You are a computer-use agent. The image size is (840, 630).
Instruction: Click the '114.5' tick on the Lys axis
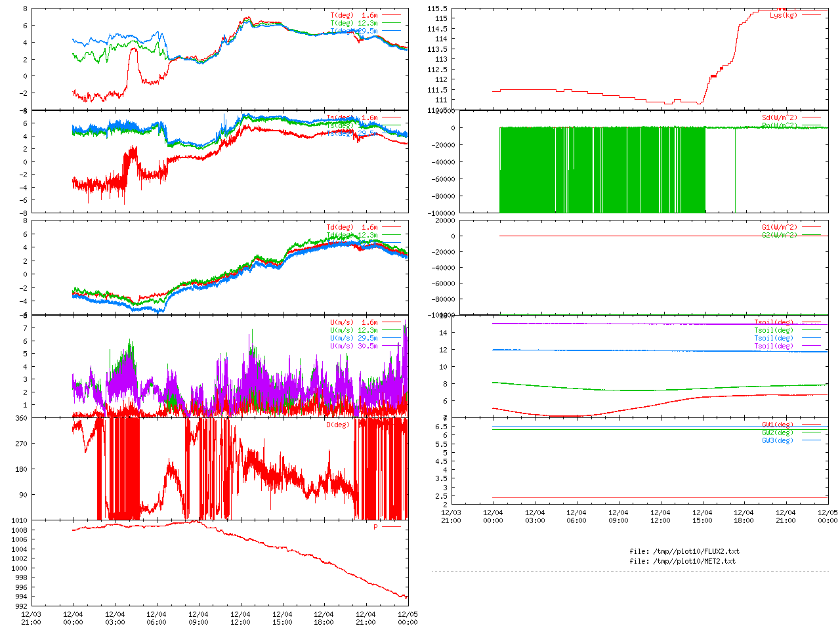tap(437, 29)
